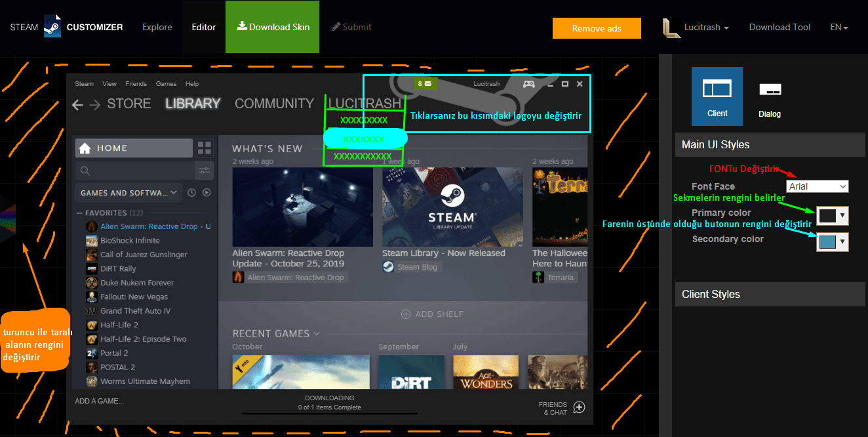This screenshot has height=437, width=868.
Task: Go to the COMMUNITY tab
Action: pos(274,104)
